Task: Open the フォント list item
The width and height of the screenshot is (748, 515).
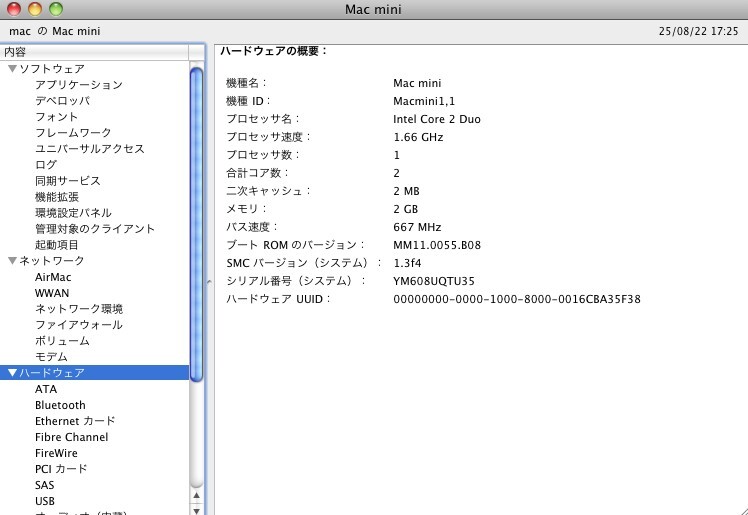Action: point(56,117)
